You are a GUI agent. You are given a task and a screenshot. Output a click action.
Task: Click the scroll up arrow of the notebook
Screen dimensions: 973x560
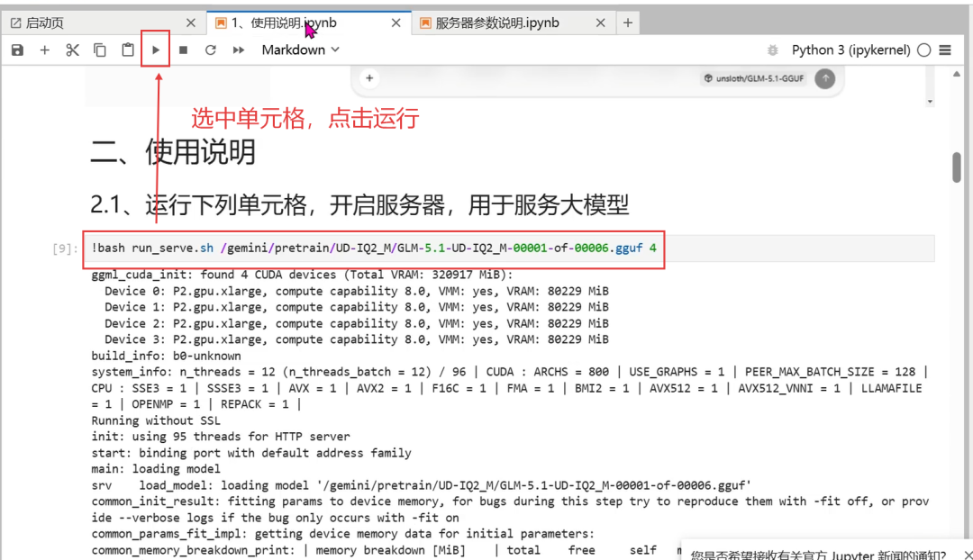[x=956, y=75]
